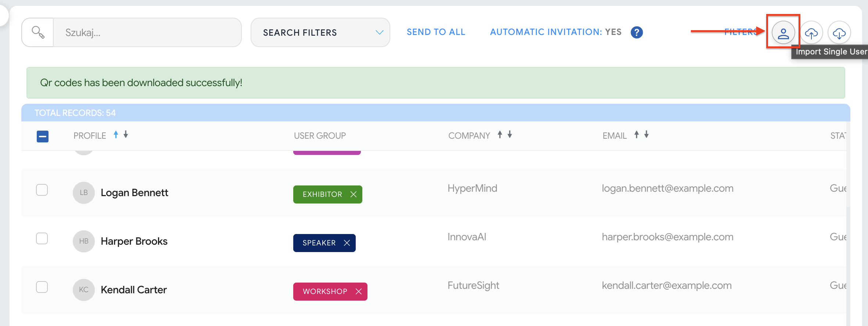The image size is (868, 326).
Task: Click the cloud upload icon
Action: (811, 33)
